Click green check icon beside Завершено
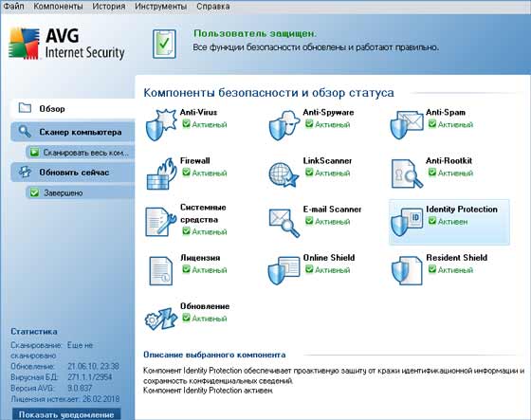Screen dimensions: 531x420 pos(34,192)
